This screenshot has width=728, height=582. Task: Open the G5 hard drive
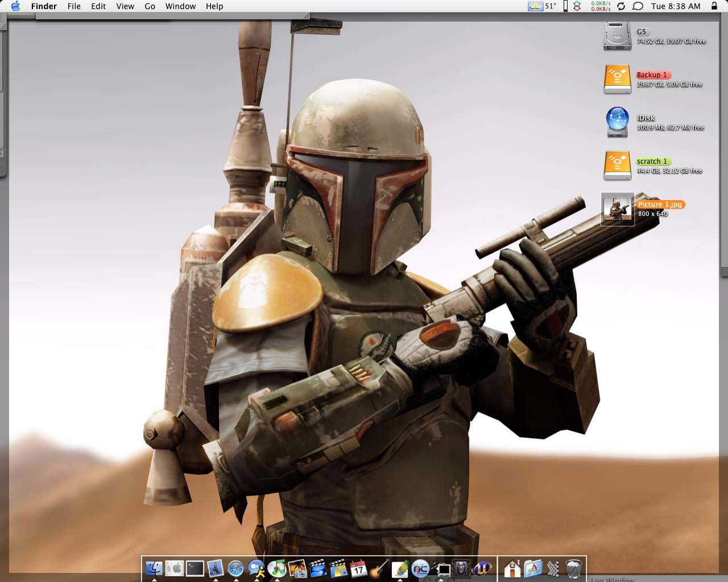(x=617, y=36)
